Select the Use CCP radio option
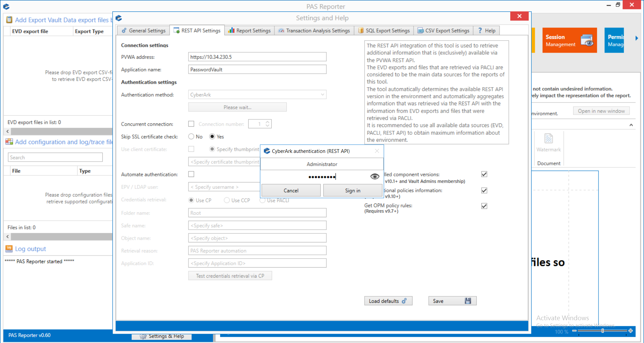Image resolution: width=644 pixels, height=343 pixels. point(227,200)
